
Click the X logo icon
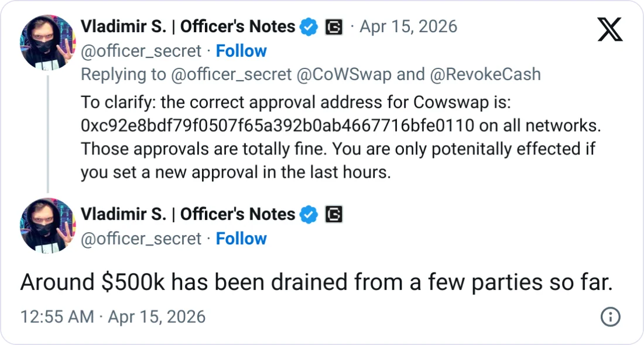pyautogui.click(x=610, y=29)
